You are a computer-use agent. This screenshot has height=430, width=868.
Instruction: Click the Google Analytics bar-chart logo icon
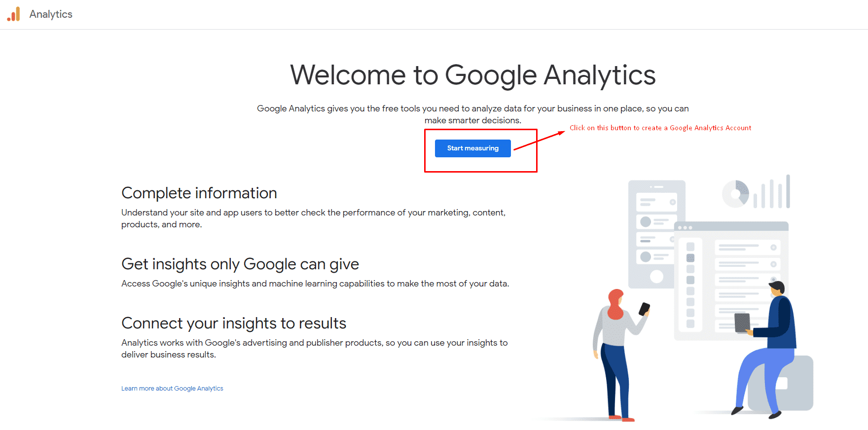(14, 14)
